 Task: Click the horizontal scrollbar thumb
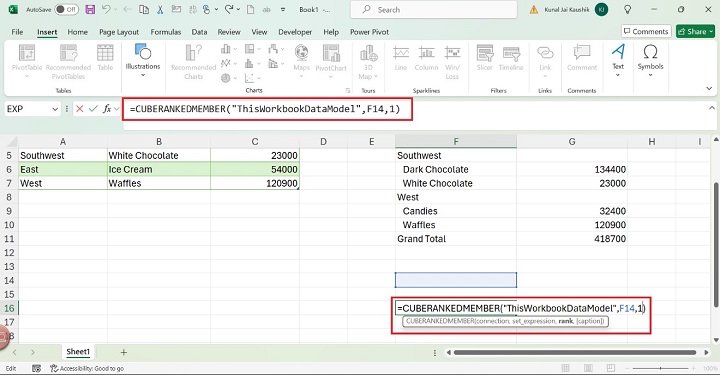(x=575, y=353)
